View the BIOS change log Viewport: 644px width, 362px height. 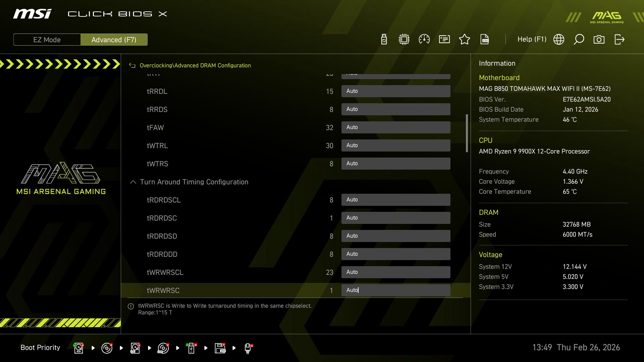click(x=485, y=39)
